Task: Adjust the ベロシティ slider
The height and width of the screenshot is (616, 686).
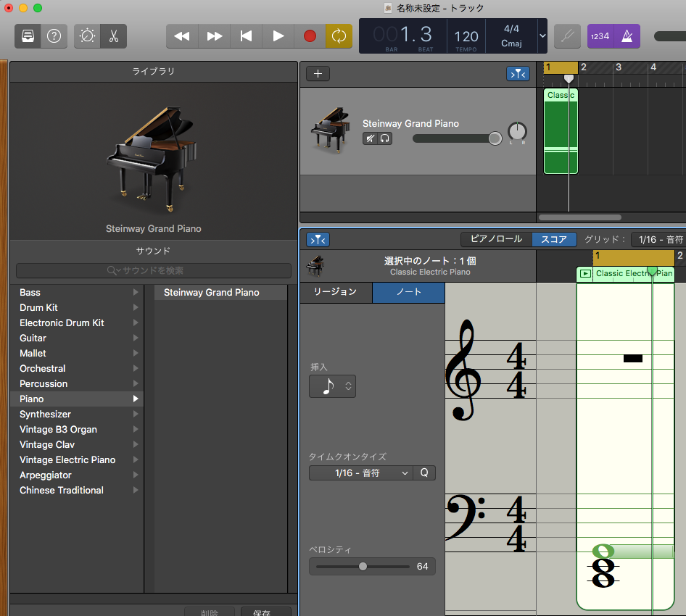Action: point(363,567)
